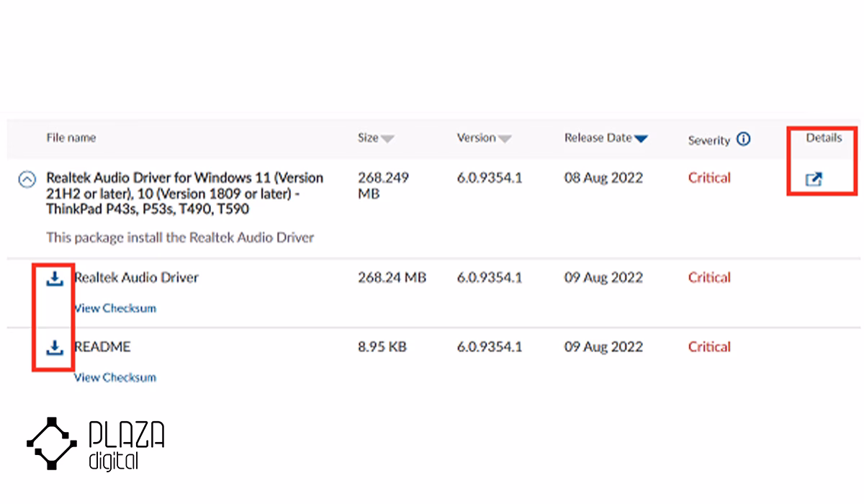This screenshot has width=864, height=504.
Task: Click the 8.95 KB size value
Action: [x=382, y=347]
